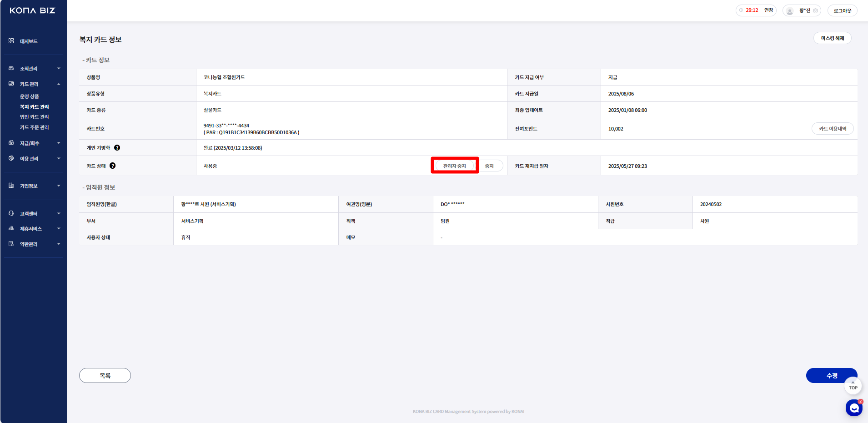Expand the 제휴서비스 menu arrow
The height and width of the screenshot is (423, 868).
(59, 229)
